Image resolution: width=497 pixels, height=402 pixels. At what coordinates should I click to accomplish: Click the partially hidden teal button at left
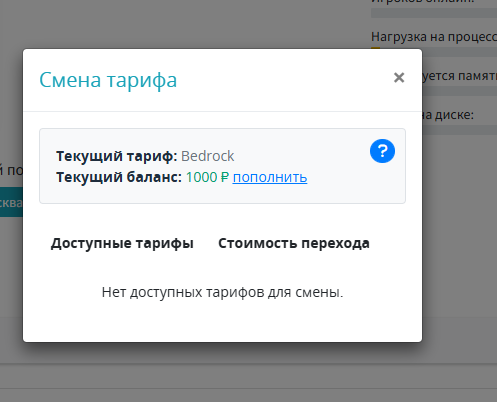point(11,202)
